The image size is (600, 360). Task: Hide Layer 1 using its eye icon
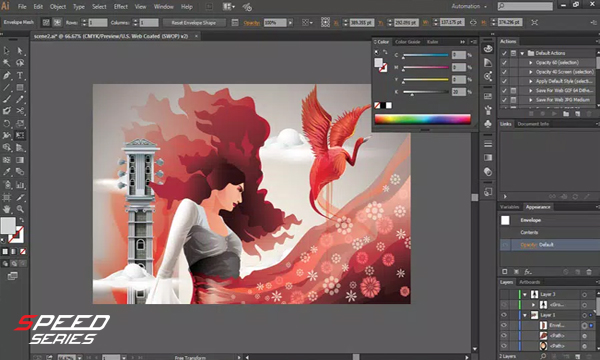(x=504, y=315)
